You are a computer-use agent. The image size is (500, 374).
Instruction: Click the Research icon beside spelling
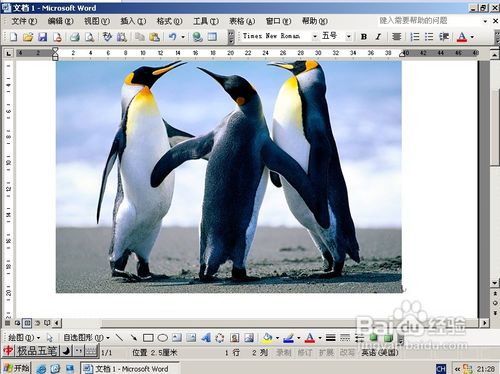pyautogui.click(x=121, y=37)
